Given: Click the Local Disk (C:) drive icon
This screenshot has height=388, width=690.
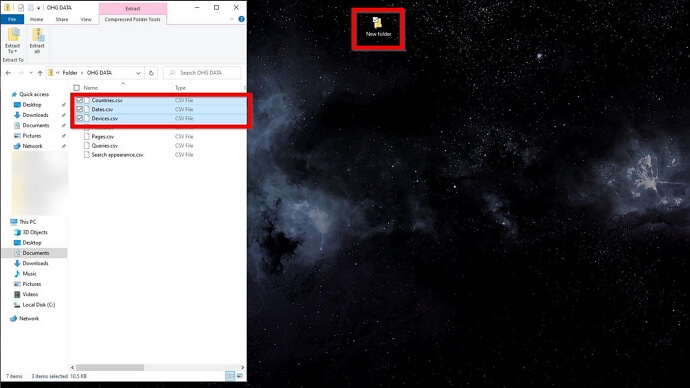Looking at the screenshot, I should coord(17,305).
